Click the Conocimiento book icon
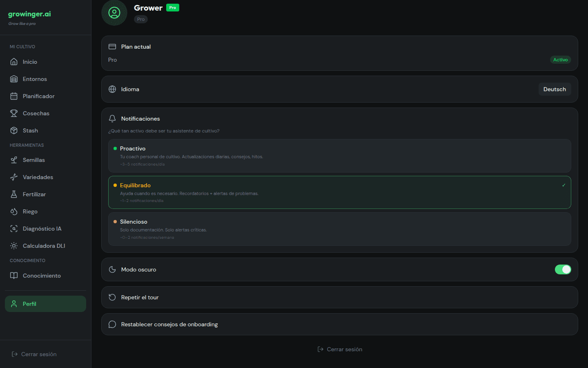Screen dimensions: 588x368 tap(14, 276)
